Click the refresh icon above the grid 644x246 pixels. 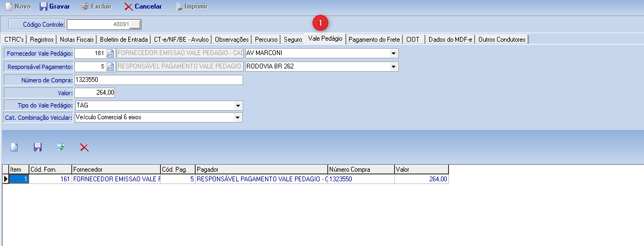(x=61, y=147)
